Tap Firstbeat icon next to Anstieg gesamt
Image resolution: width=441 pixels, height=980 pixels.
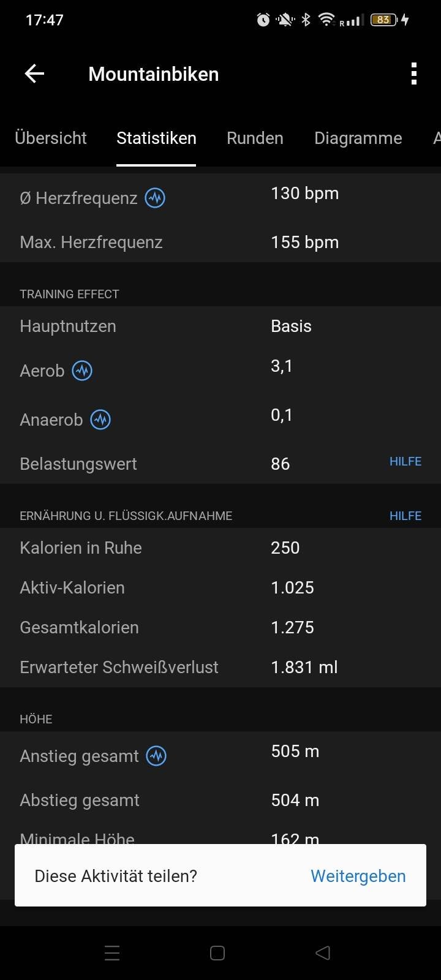(x=156, y=756)
